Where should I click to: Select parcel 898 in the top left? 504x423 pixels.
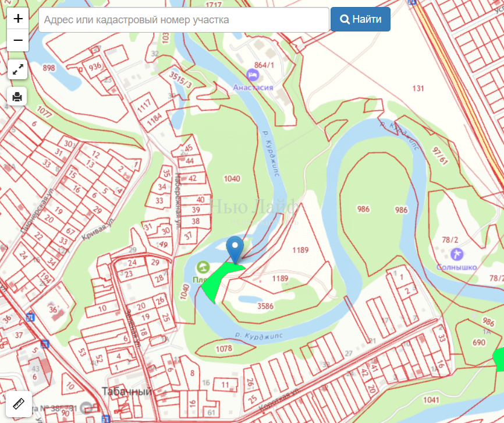(x=49, y=68)
